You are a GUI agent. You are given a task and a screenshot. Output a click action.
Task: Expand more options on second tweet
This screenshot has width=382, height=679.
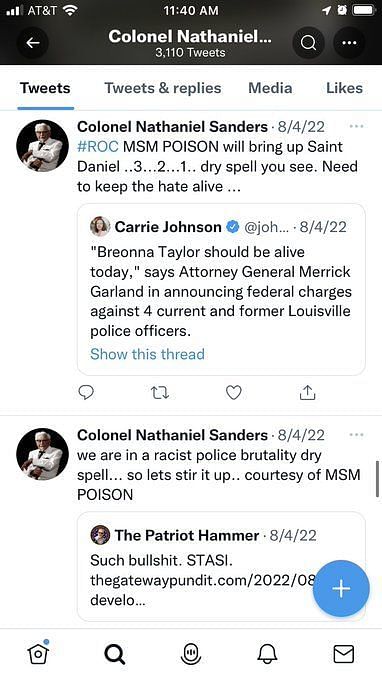pos(356,434)
